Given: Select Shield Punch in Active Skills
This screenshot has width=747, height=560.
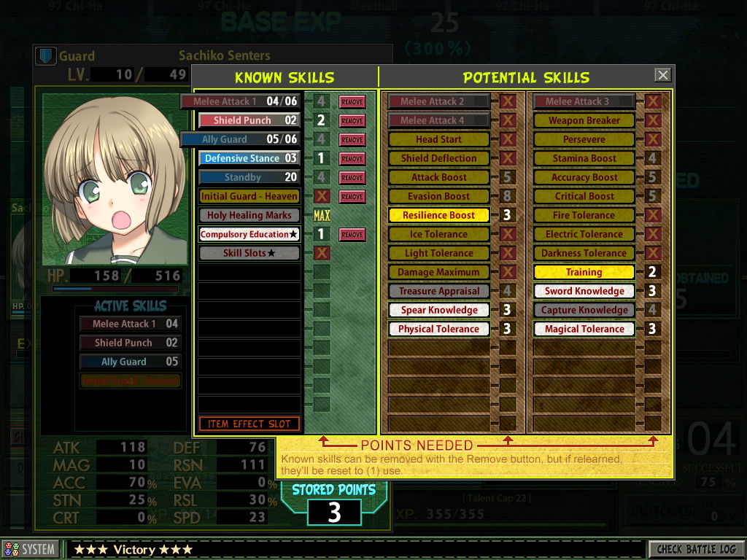Looking at the screenshot, I should coord(130,343).
